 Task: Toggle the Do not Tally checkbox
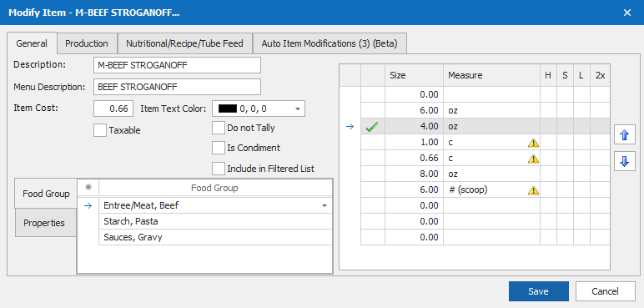click(x=219, y=128)
